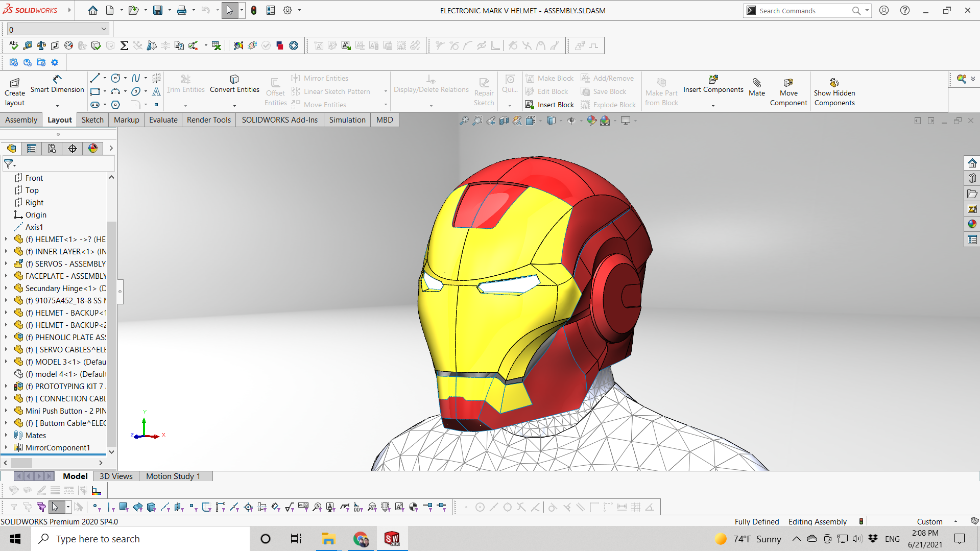The height and width of the screenshot is (551, 980).
Task: Open the Design Library task pane icon
Action: coord(972,179)
